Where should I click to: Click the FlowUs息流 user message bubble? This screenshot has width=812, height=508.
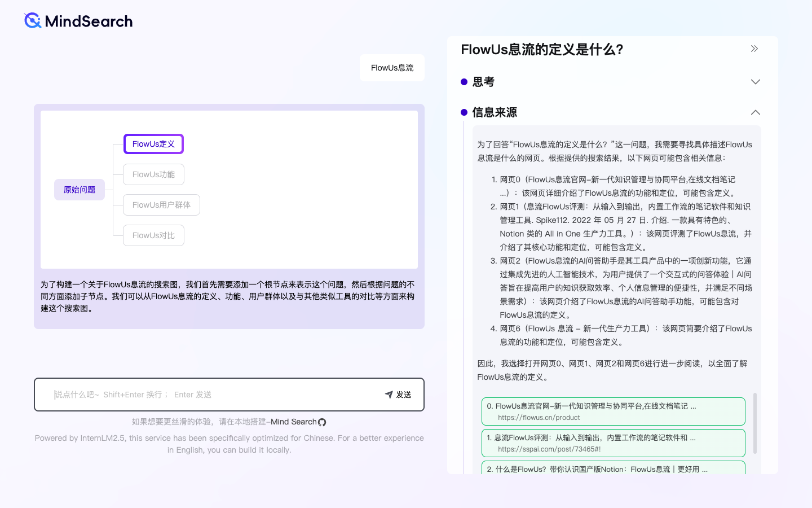(x=392, y=68)
